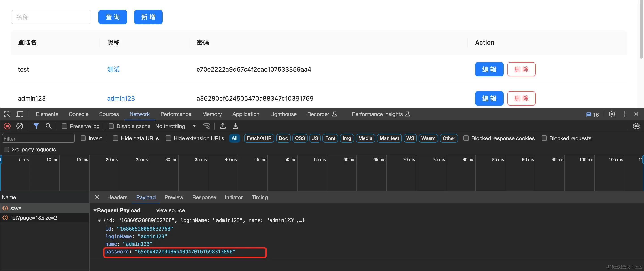Open network conditions wifi icon
Image resolution: width=644 pixels, height=271 pixels.
207,126
